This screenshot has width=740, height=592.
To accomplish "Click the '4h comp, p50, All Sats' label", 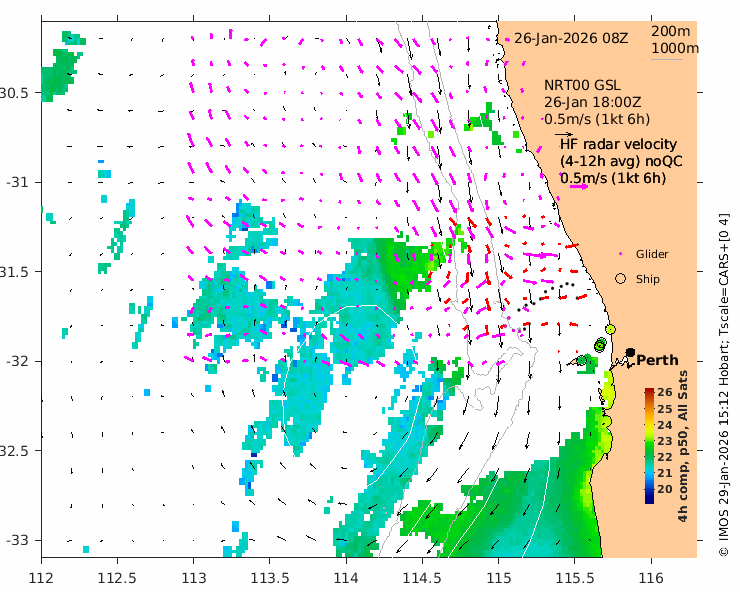I will coord(682,446).
